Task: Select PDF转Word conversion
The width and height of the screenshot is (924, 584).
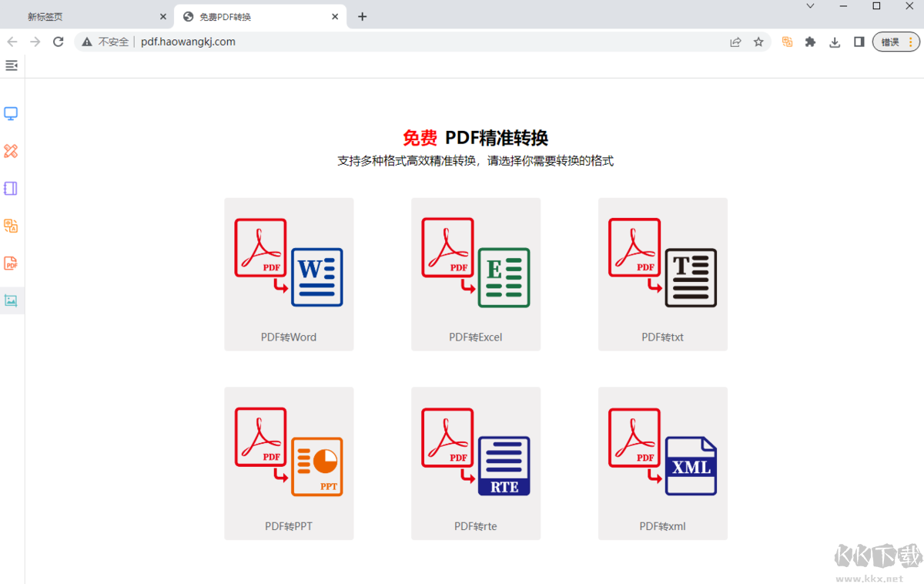Action: 289,275
